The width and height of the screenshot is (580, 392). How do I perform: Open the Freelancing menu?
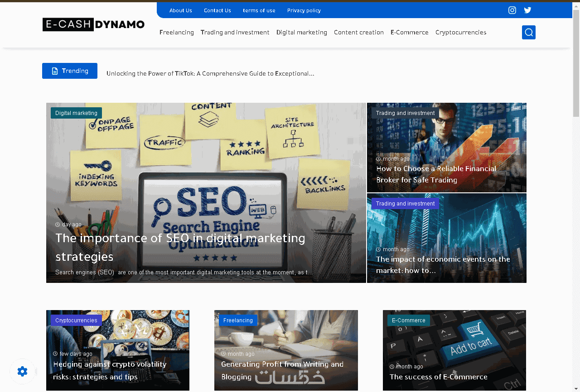coord(177,33)
